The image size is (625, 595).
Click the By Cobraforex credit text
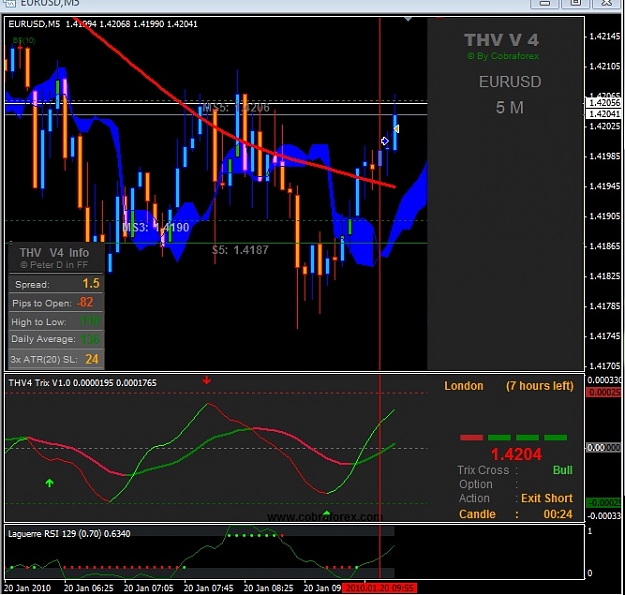pos(503,56)
